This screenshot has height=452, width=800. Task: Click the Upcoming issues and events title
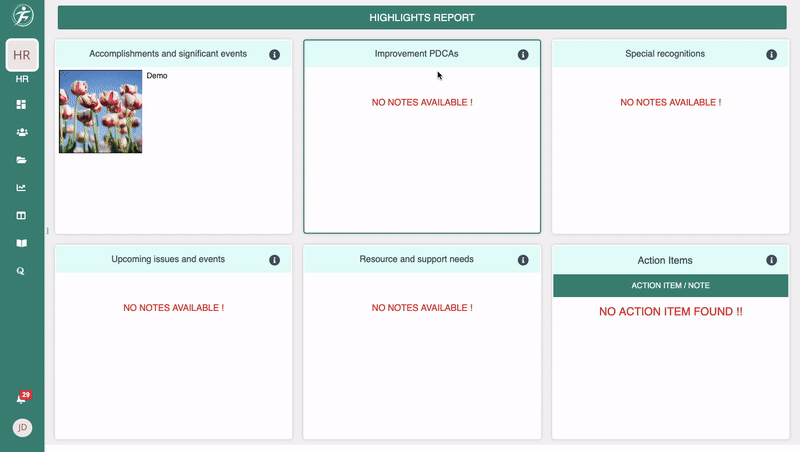168,259
